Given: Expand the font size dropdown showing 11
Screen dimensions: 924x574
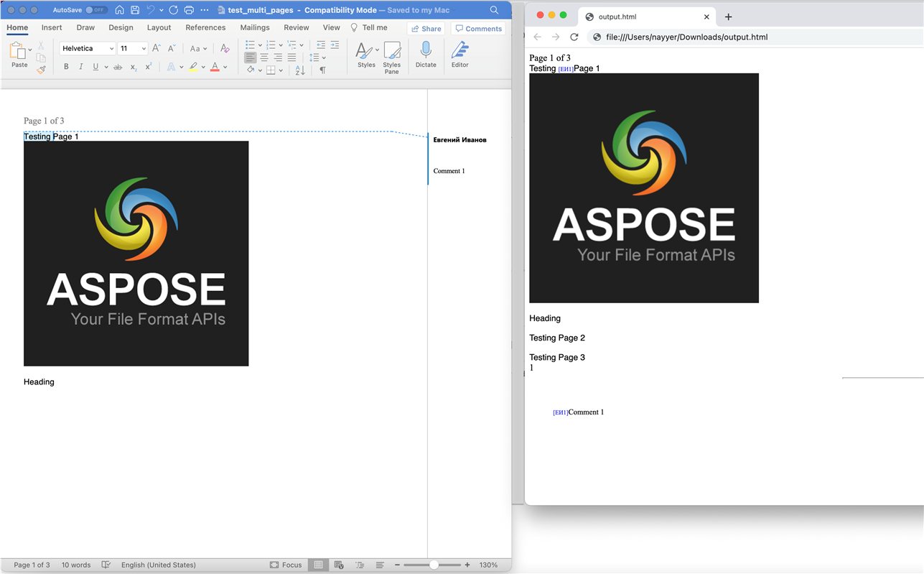Looking at the screenshot, I should [134, 48].
